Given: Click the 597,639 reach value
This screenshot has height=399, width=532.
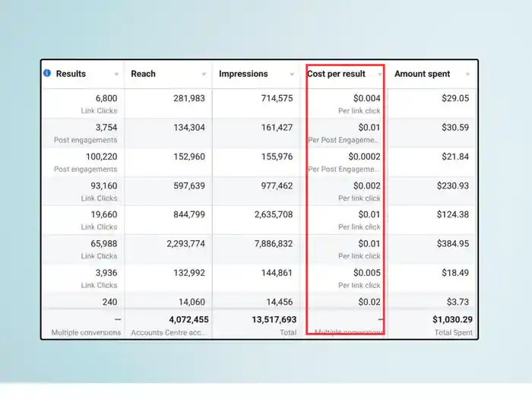Looking at the screenshot, I should (189, 186).
